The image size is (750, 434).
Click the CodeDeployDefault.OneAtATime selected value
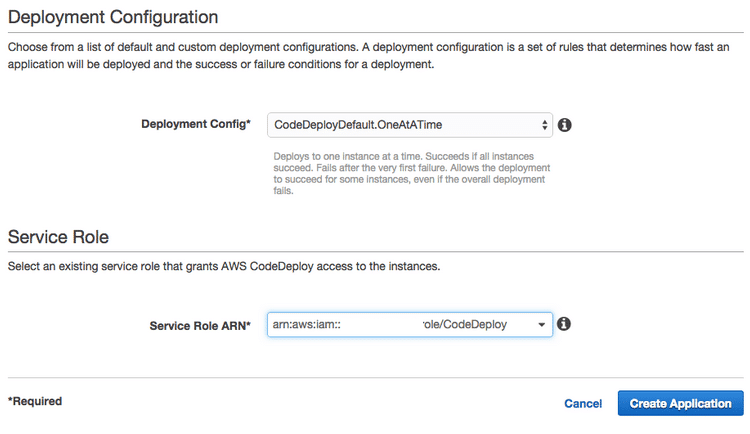click(x=358, y=125)
